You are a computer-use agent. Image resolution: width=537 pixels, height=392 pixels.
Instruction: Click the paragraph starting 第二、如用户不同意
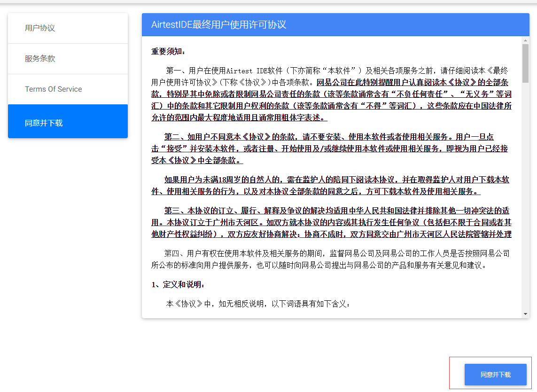329,149
